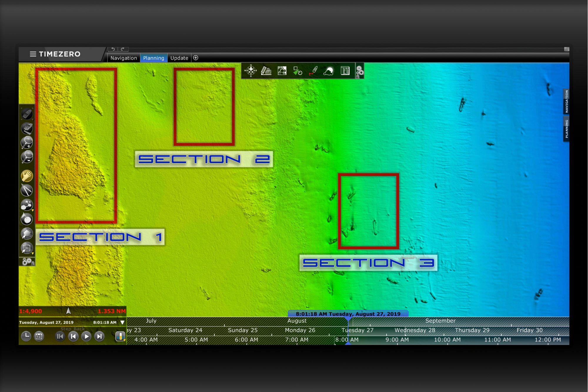Open the weather sun and cloud button

point(329,71)
